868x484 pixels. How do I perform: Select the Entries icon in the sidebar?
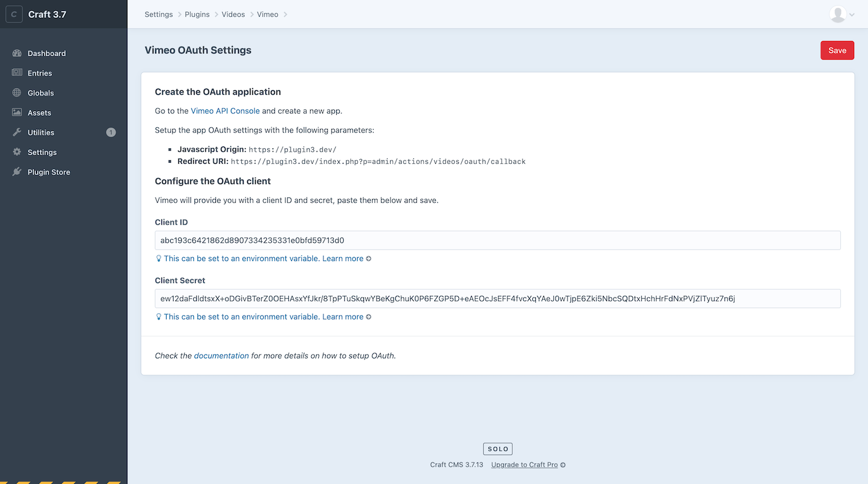(18, 72)
